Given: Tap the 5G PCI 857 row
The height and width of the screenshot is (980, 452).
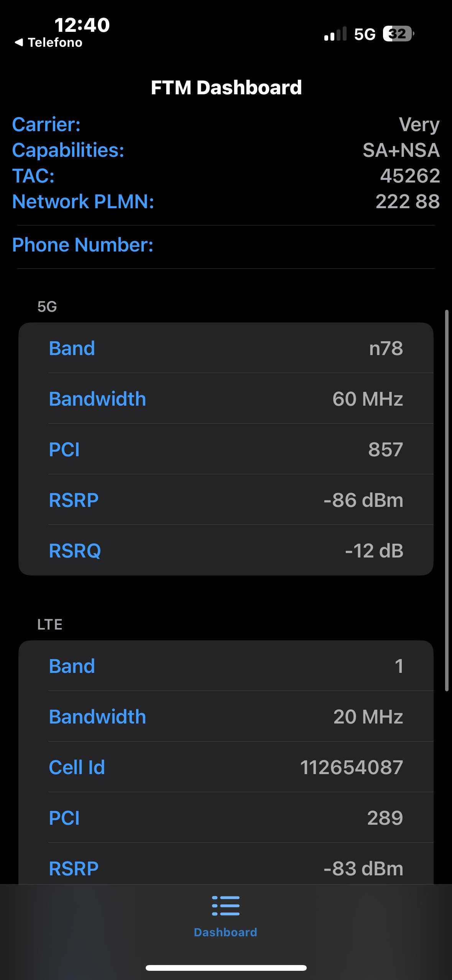Looking at the screenshot, I should coord(226,449).
